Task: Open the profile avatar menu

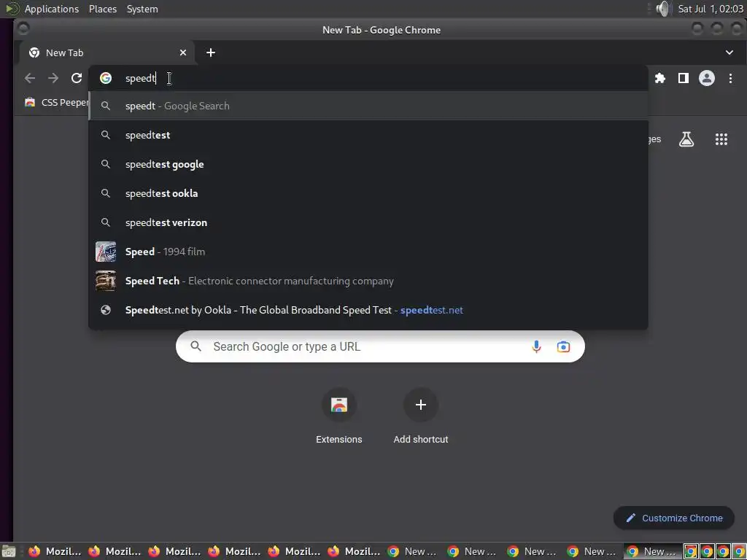Action: tap(706, 78)
